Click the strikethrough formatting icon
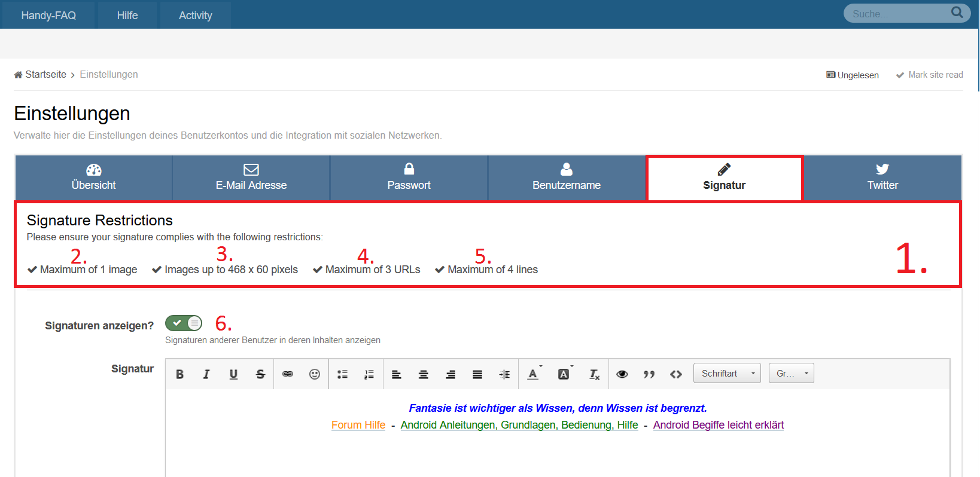The image size is (980, 477). point(260,374)
